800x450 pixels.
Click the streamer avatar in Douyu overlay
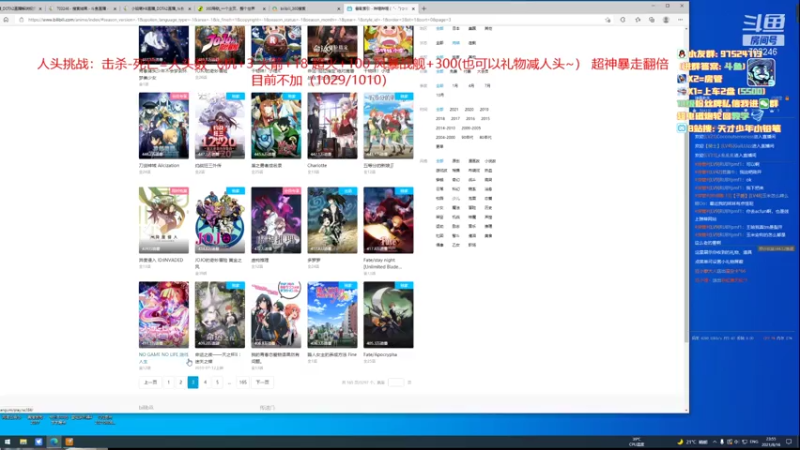[761, 72]
